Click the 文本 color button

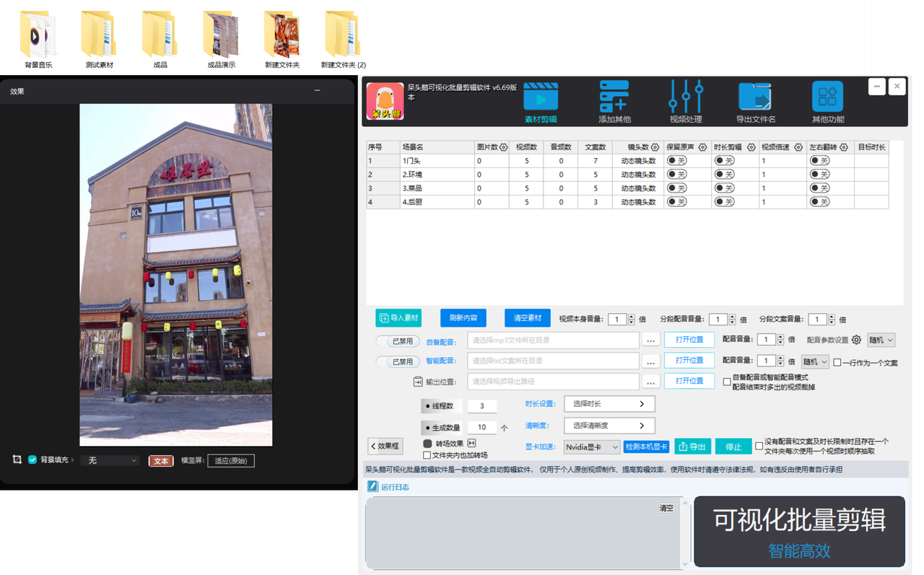click(x=161, y=461)
